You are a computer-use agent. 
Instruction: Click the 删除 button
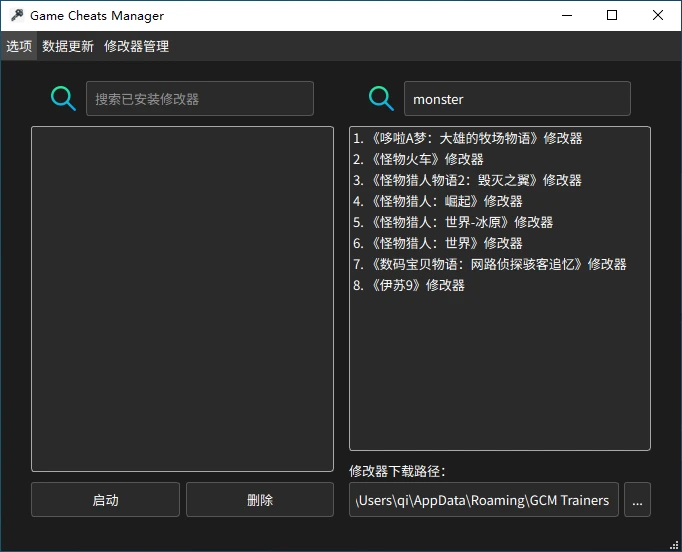[260, 500]
